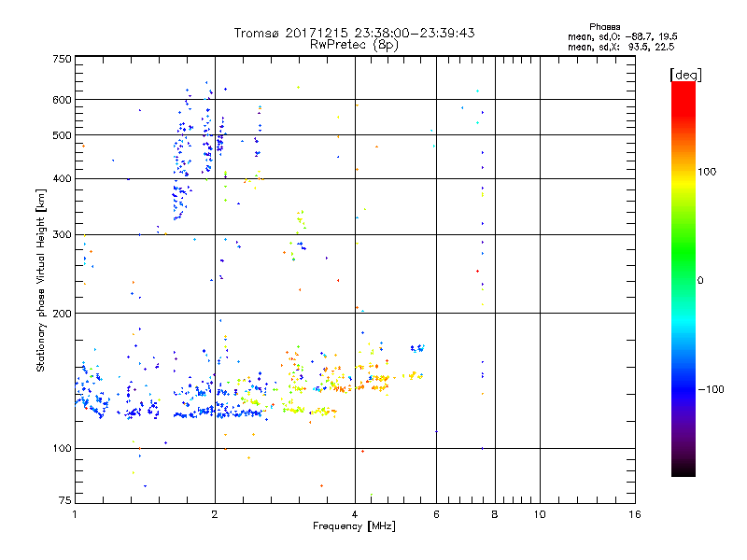The image size is (747, 560).
Task: Click the 'mean, sd,X: 93.5, 22.5' statistic
Action: click(621, 47)
